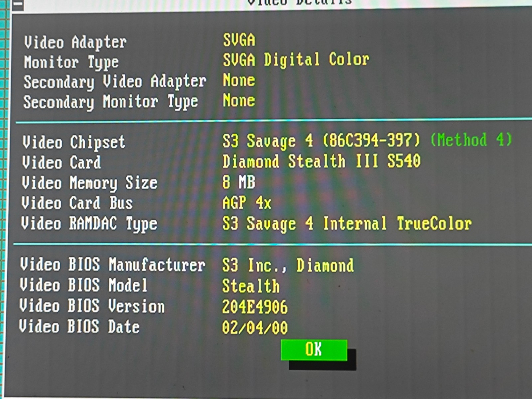This screenshot has height=399, width=532.
Task: Click the 'Diamond Stealth III S540' value
Action: (322, 162)
